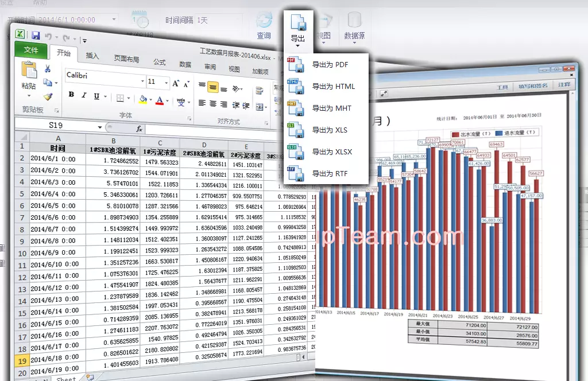The height and width of the screenshot is (381, 588).
Task: Click the Excel redo arrow
Action: click(x=67, y=38)
